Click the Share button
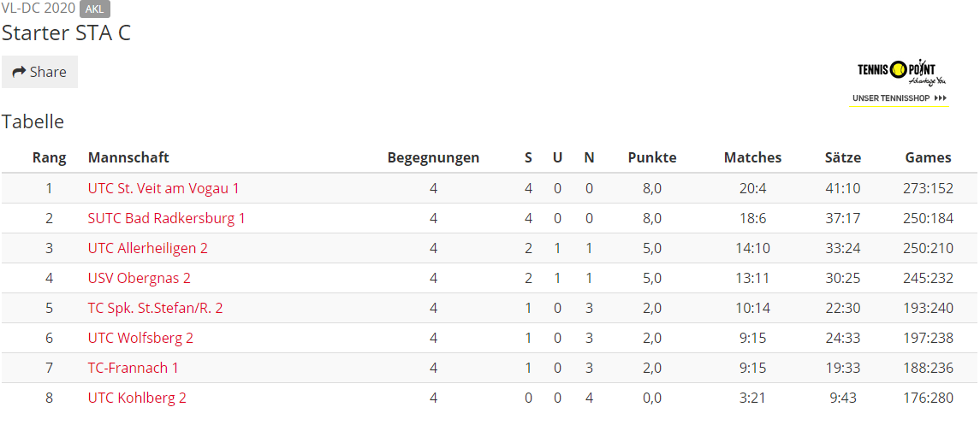The image size is (980, 431). click(39, 72)
